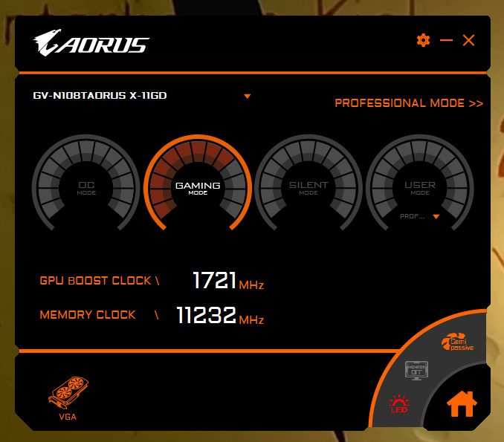The image size is (504, 442).
Task: Close the AORUS engine window
Action: (x=468, y=40)
